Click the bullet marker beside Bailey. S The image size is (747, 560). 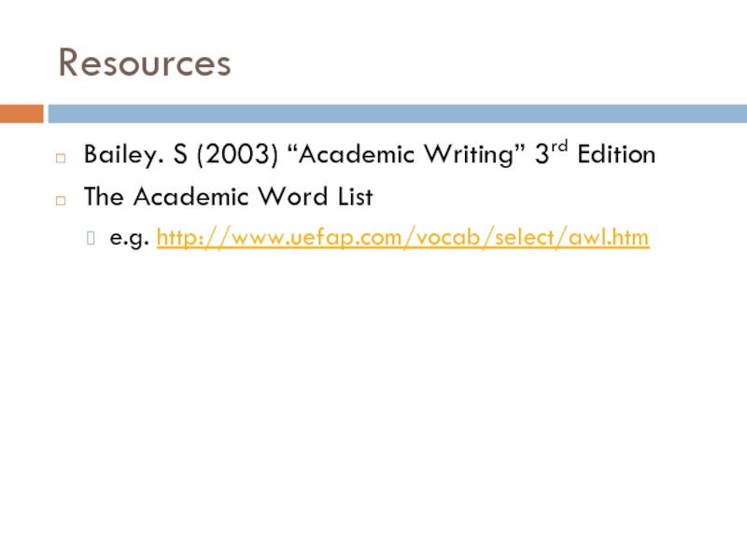pyautogui.click(x=61, y=156)
